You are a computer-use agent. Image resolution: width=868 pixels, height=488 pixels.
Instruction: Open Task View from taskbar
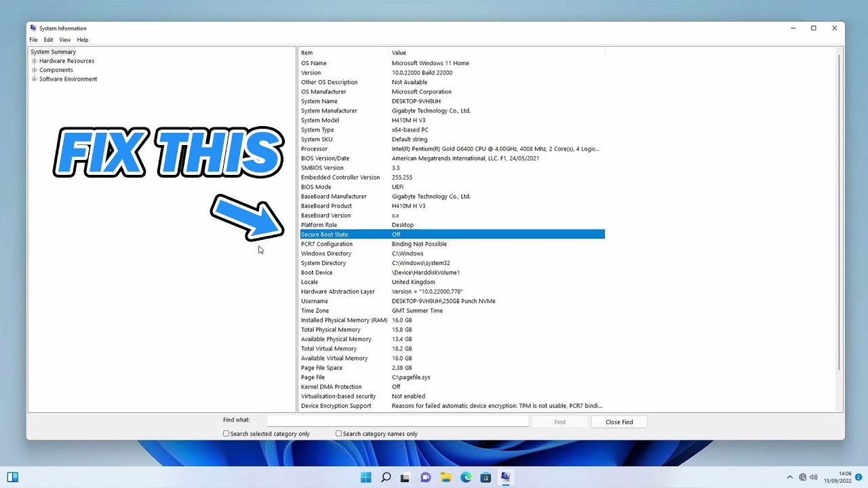click(406, 477)
